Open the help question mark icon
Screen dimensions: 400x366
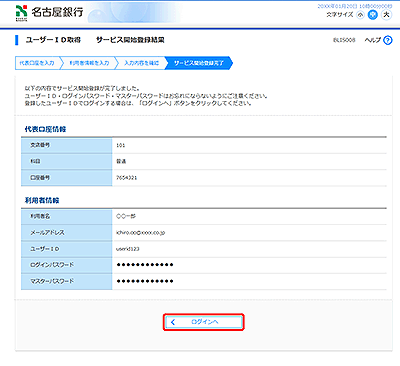(388, 40)
